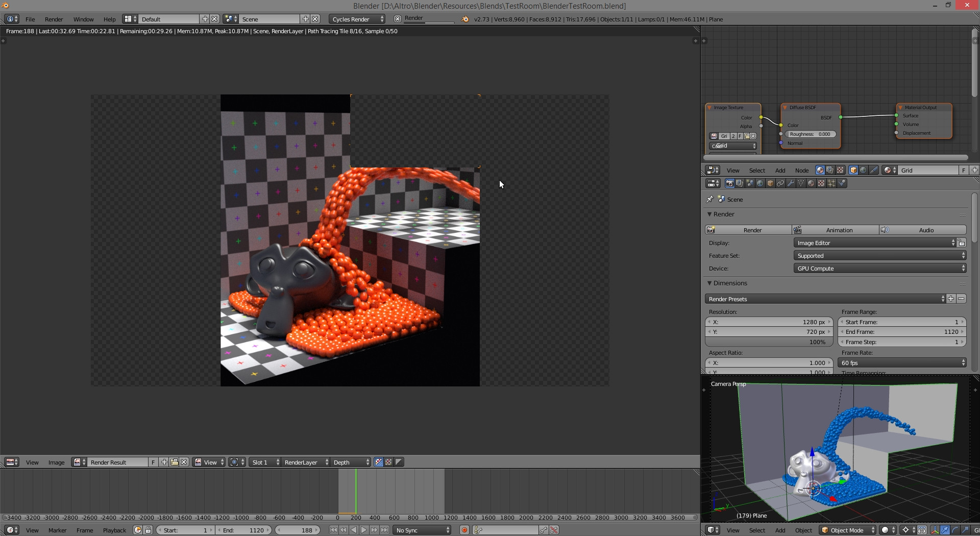Image resolution: width=980 pixels, height=536 pixels.
Task: Add new material plus in node editor
Action: pyautogui.click(x=974, y=170)
